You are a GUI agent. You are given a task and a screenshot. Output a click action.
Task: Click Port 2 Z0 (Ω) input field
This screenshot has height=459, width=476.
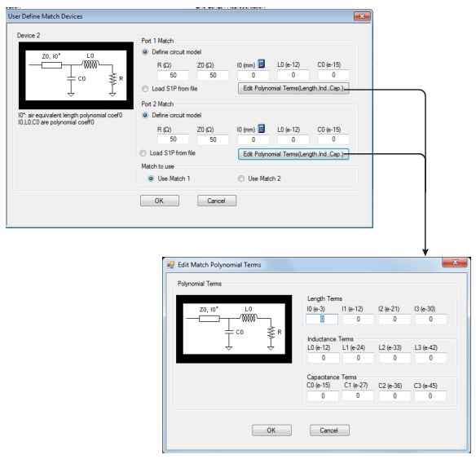tap(213, 139)
